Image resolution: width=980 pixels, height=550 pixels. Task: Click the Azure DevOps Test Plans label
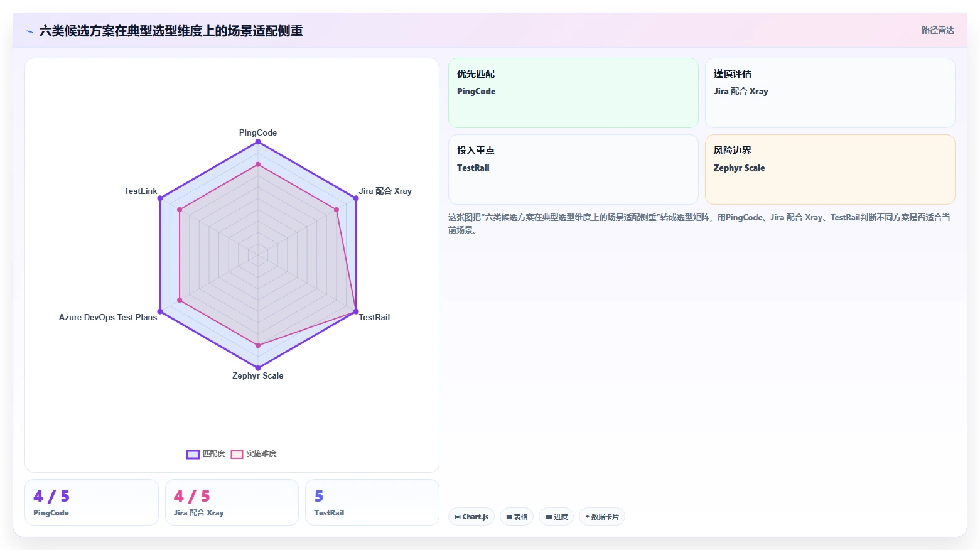[x=108, y=317]
